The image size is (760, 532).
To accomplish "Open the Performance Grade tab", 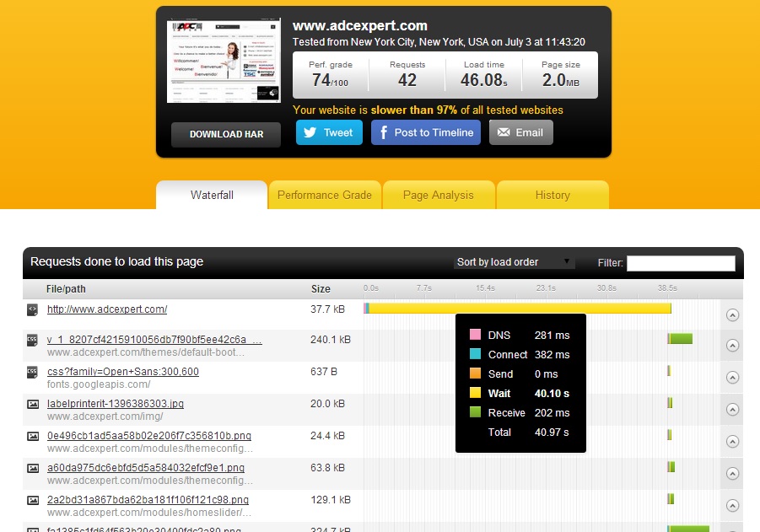I will click(324, 195).
